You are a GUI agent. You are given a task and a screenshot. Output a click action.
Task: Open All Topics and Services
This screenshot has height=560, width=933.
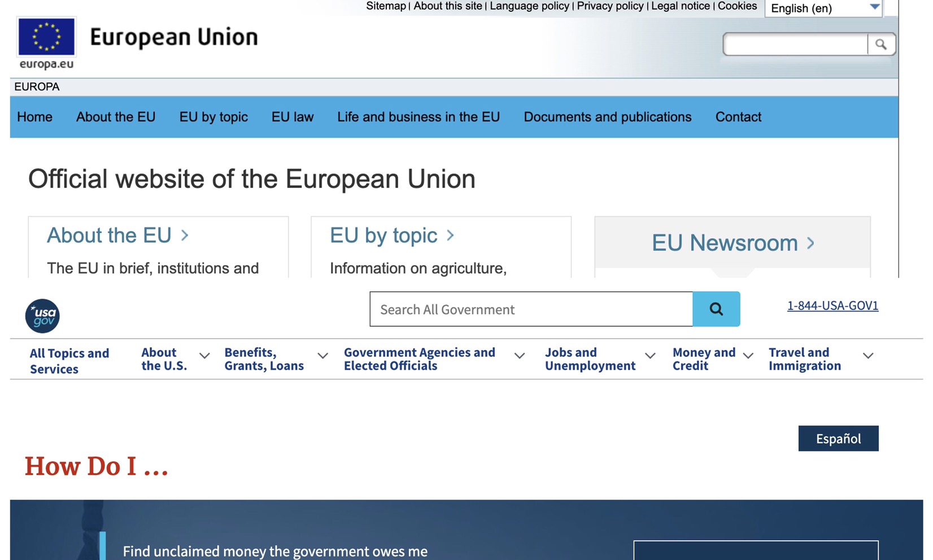pos(69,361)
